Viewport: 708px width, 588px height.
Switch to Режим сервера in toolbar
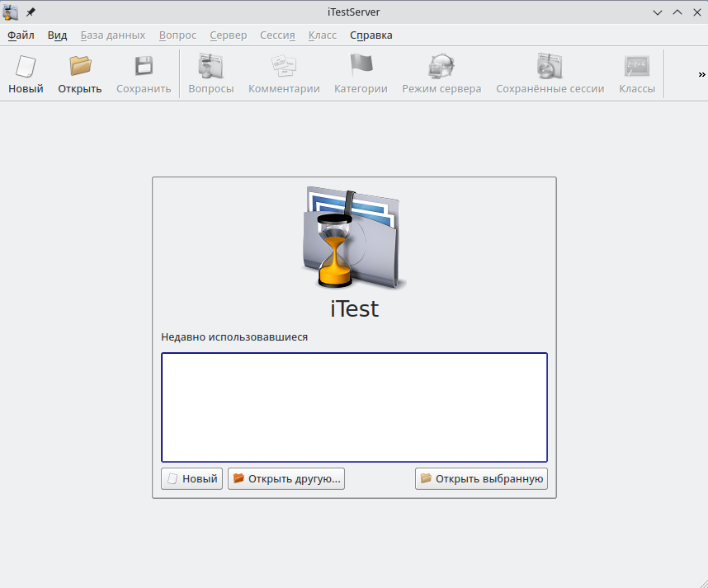tap(441, 67)
